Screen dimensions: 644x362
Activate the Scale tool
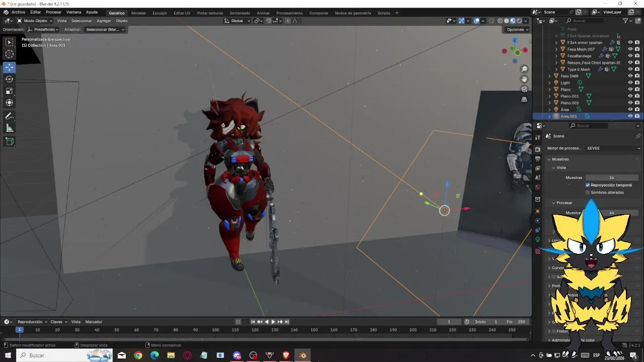click(x=10, y=91)
